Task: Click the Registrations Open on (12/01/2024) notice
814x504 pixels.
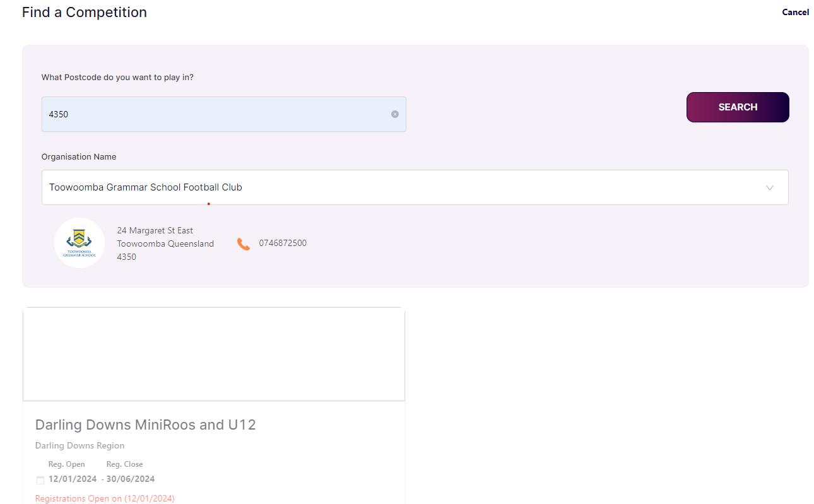Action: [x=105, y=498]
